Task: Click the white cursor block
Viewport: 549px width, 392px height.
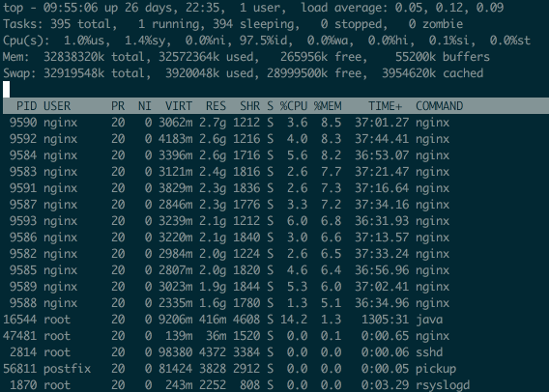Action: click(x=7, y=89)
